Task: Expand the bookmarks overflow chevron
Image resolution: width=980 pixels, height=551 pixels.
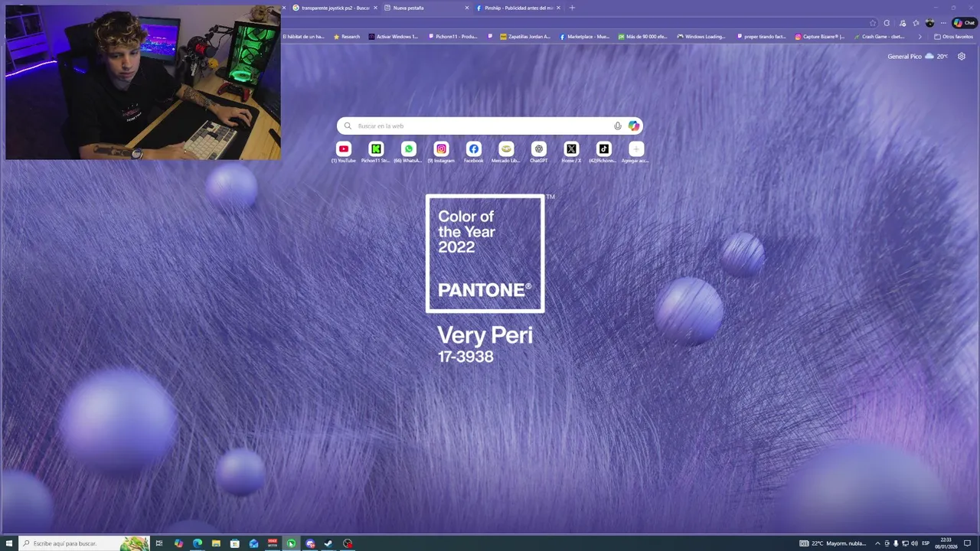Action: point(920,37)
